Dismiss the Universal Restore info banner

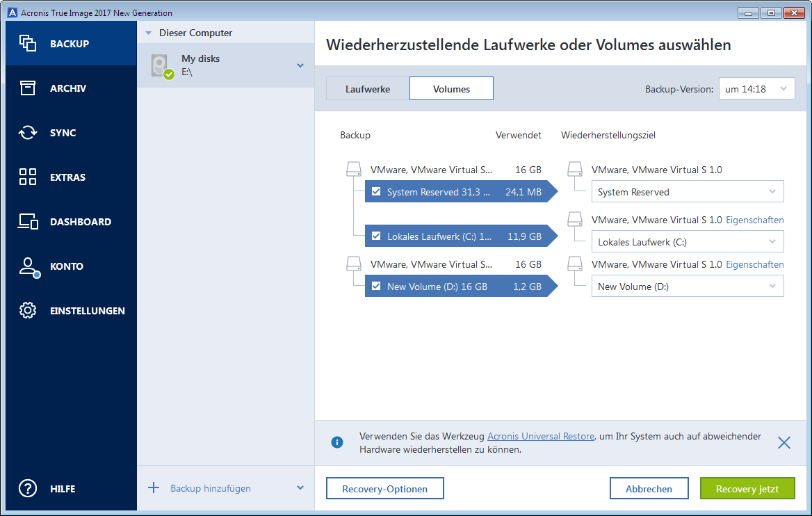click(x=784, y=442)
